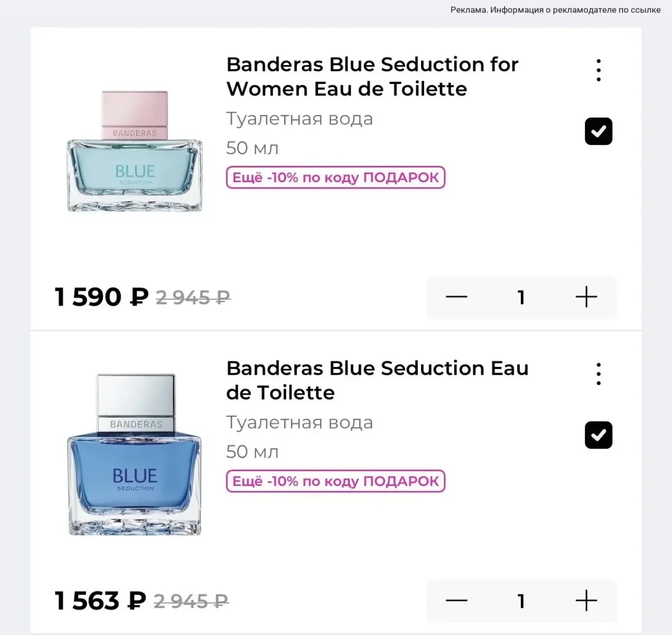Screen dimensions: 672x635
Task: Click the 1 563 ₽ price of men's perfume
Action: pos(100,601)
